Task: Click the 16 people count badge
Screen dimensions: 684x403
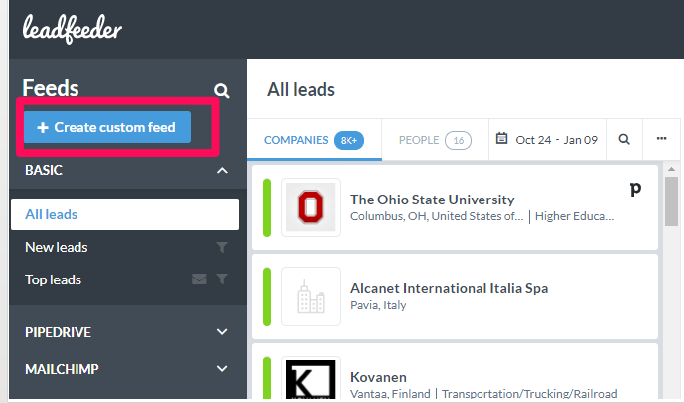Action: tap(458, 140)
